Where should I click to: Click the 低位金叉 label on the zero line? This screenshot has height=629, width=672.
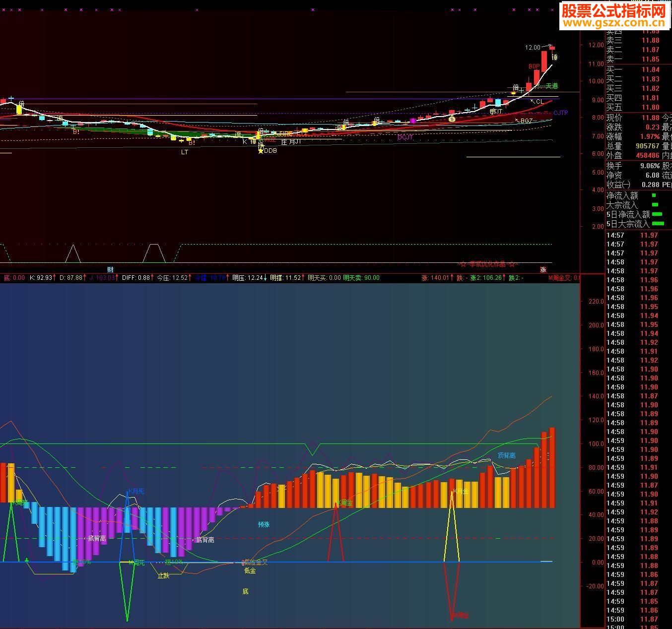tap(256, 563)
